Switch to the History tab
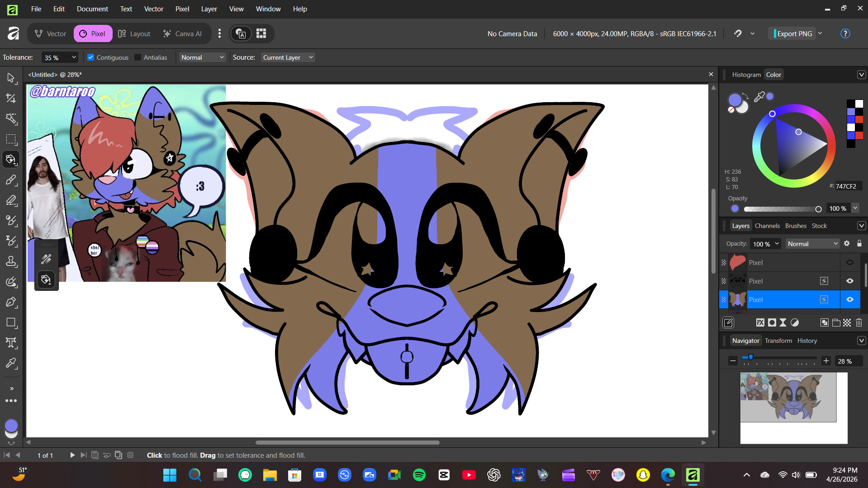 [x=807, y=341]
